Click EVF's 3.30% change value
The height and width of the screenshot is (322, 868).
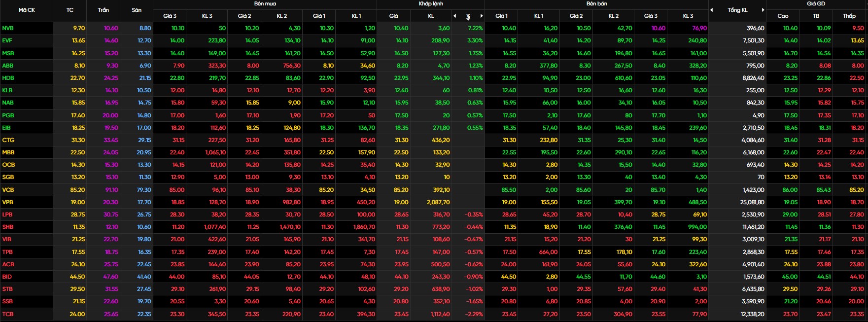point(475,40)
